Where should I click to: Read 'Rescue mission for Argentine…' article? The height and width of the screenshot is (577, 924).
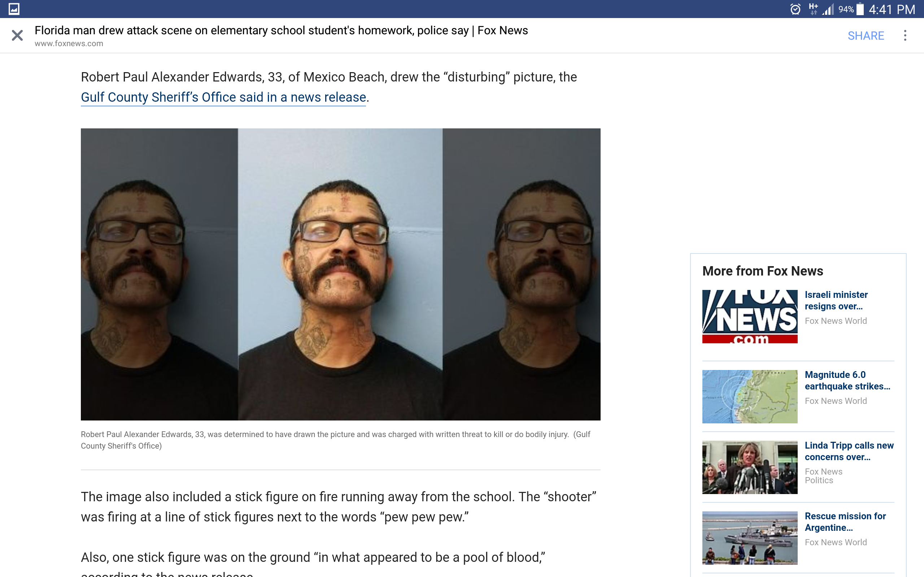click(845, 522)
